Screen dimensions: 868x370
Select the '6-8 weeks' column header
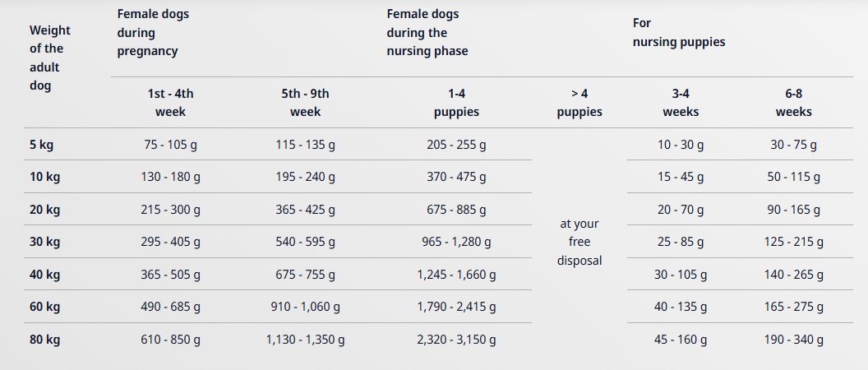[x=793, y=103]
